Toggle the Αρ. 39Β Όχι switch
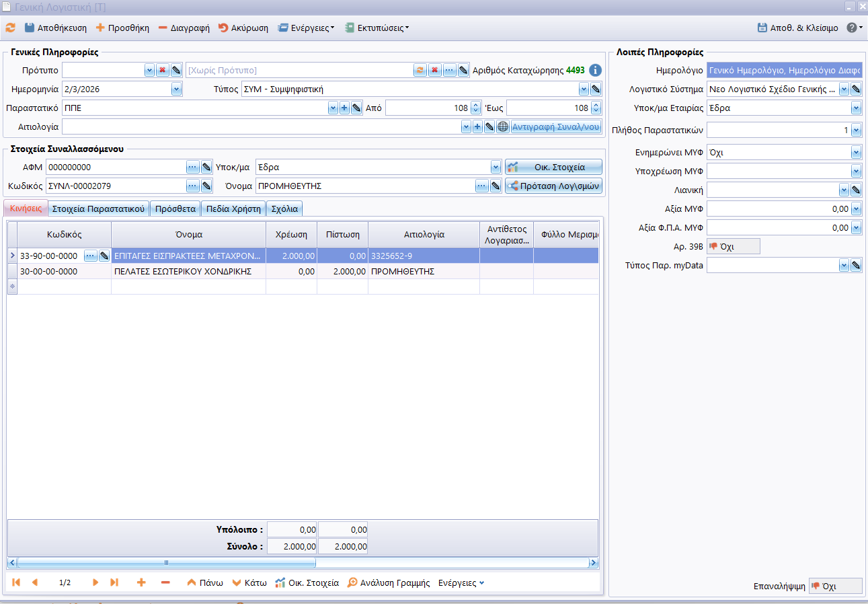Viewport: 868px width, 604px height. click(733, 247)
